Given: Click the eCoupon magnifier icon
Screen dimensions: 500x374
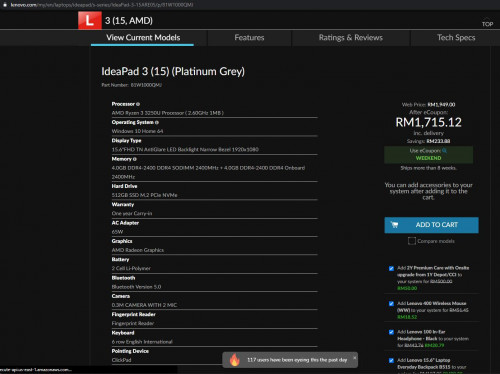Looking at the screenshot, I should pyautogui.click(x=444, y=150).
